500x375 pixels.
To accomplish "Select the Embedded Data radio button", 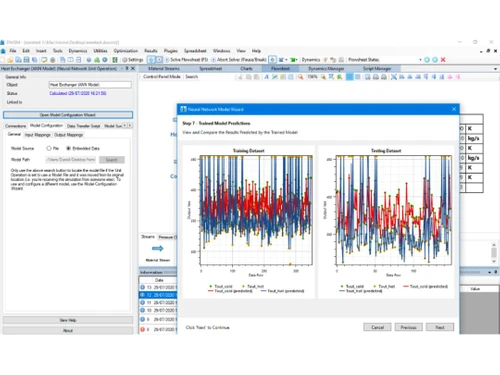I will coord(68,148).
